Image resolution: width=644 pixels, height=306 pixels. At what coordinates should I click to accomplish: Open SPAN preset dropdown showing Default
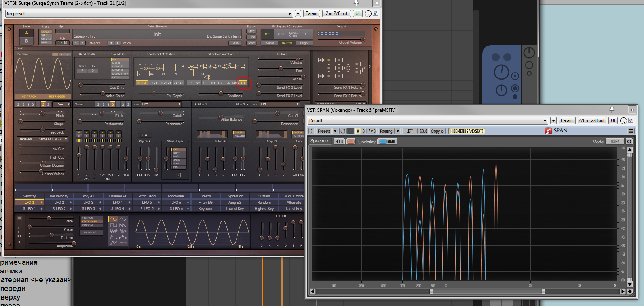click(428, 120)
